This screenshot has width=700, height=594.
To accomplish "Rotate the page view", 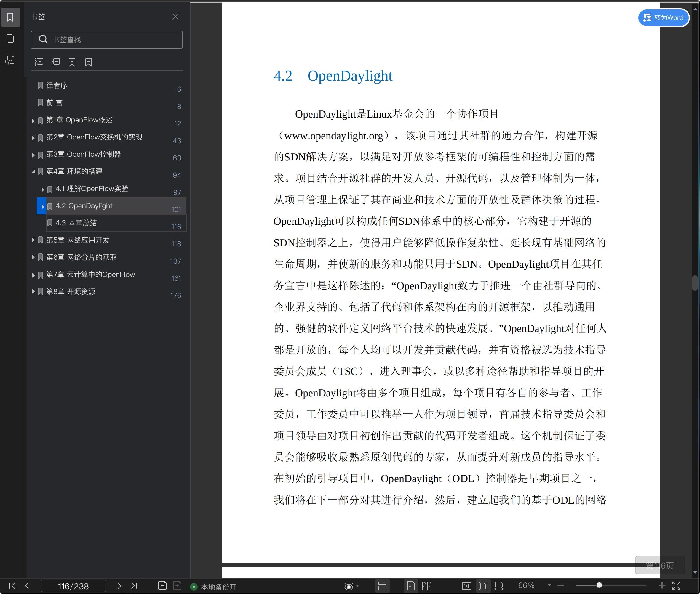I will click(499, 586).
